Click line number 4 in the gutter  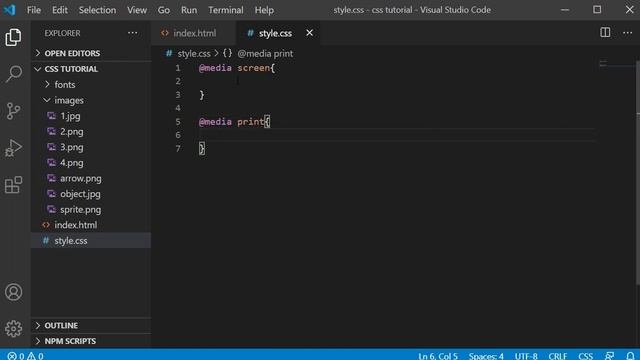click(x=178, y=108)
